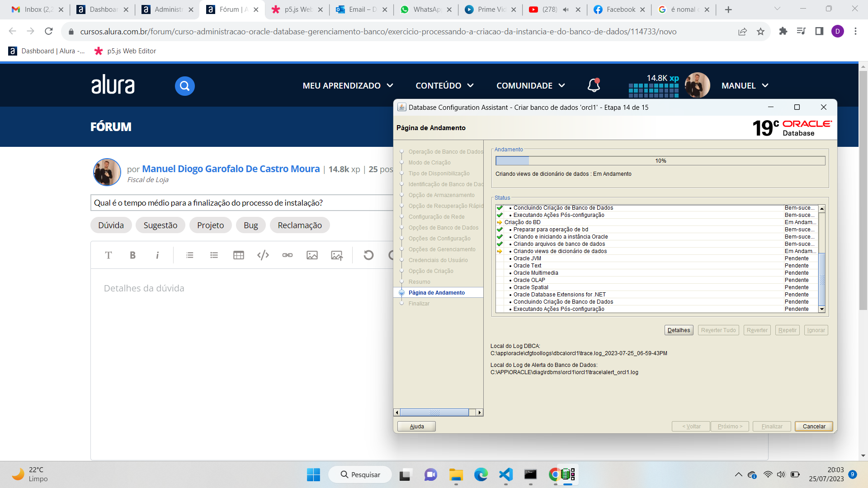Select the Dúvida topic type

pyautogui.click(x=111, y=225)
